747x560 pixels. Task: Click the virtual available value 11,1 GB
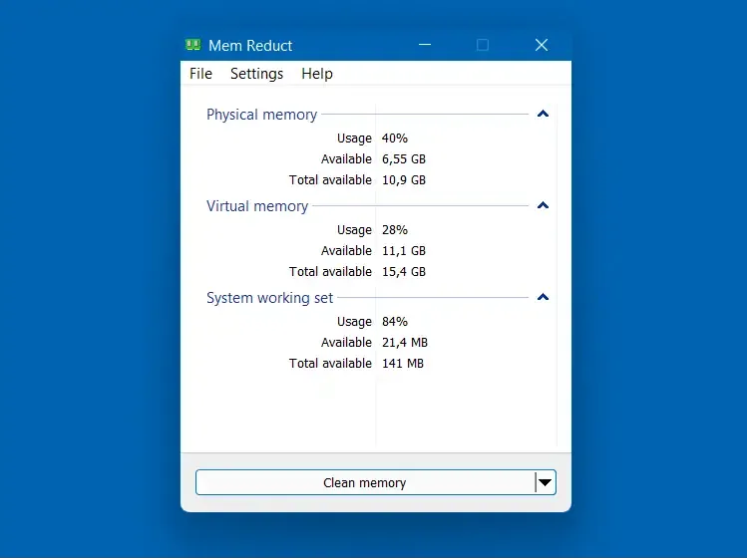(x=404, y=251)
